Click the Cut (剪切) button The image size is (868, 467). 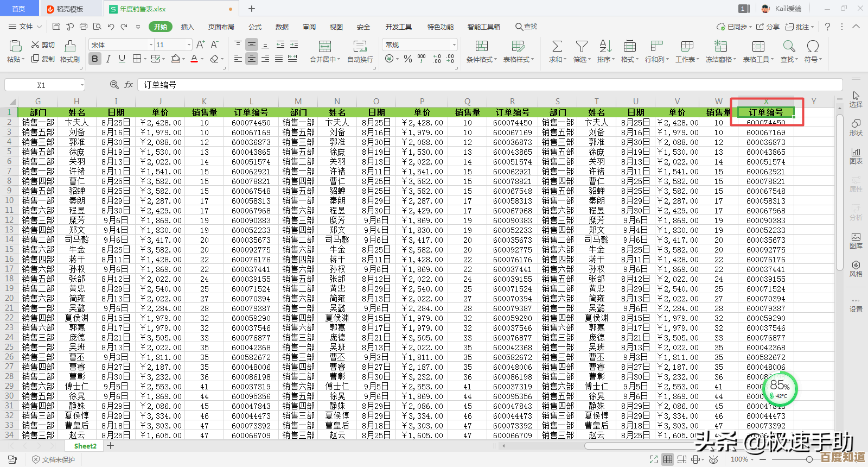(43, 45)
